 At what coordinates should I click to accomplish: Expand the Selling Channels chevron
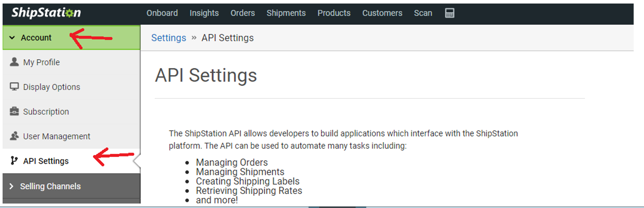coord(11,186)
